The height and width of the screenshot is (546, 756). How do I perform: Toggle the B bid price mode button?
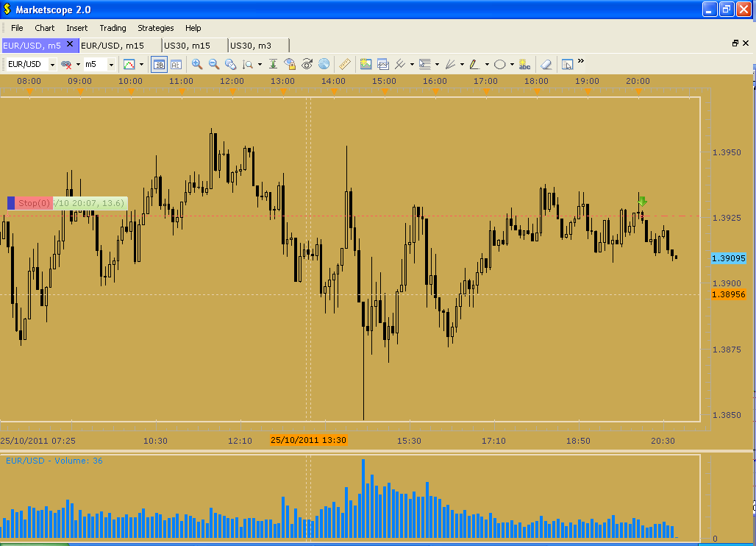(x=159, y=64)
